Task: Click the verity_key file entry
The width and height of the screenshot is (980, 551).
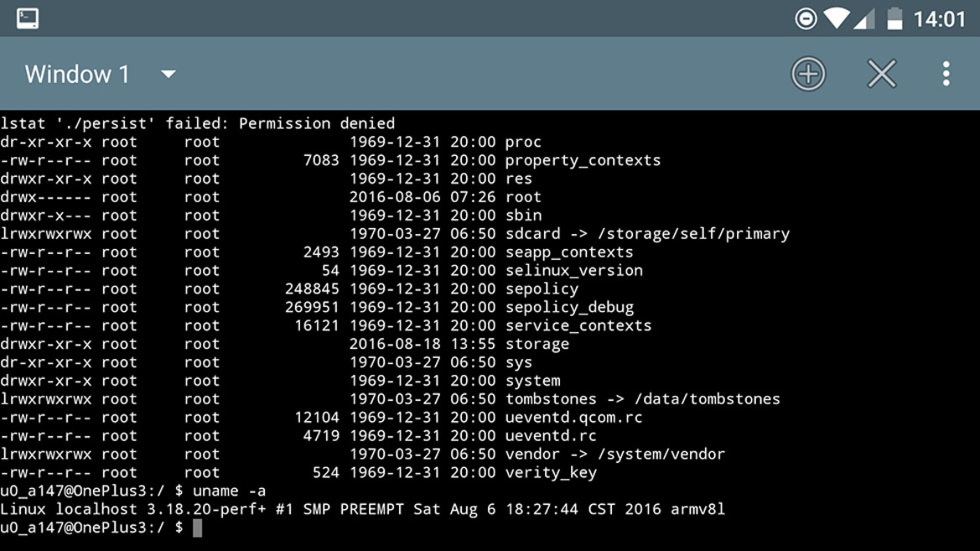Action: (x=298, y=472)
